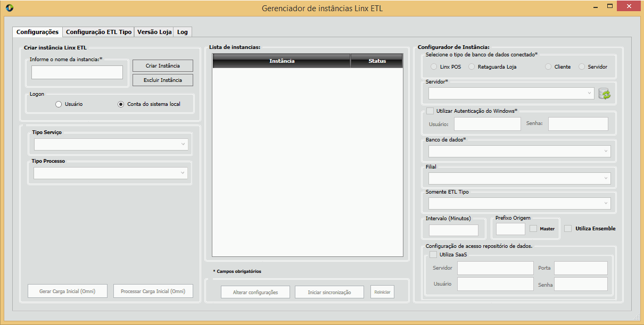Image resolution: width=644 pixels, height=325 pixels.
Task: Choose the Linx POS database type
Action: (434, 67)
